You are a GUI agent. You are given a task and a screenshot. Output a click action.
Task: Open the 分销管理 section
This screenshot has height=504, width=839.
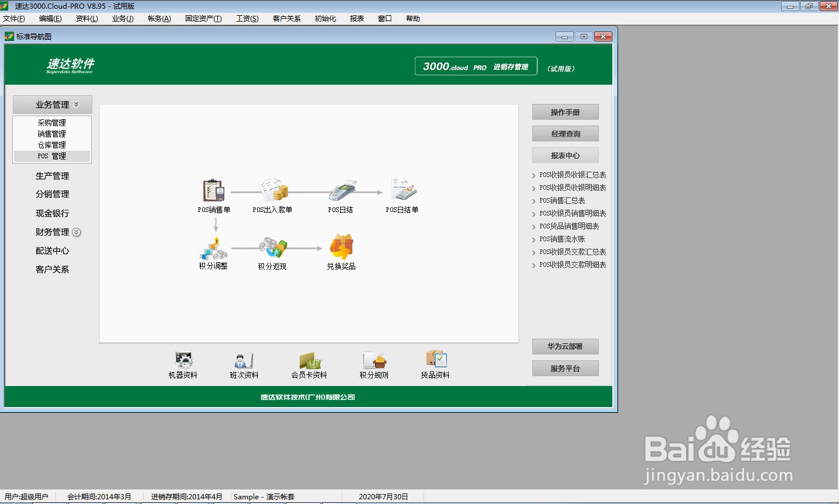(x=52, y=194)
